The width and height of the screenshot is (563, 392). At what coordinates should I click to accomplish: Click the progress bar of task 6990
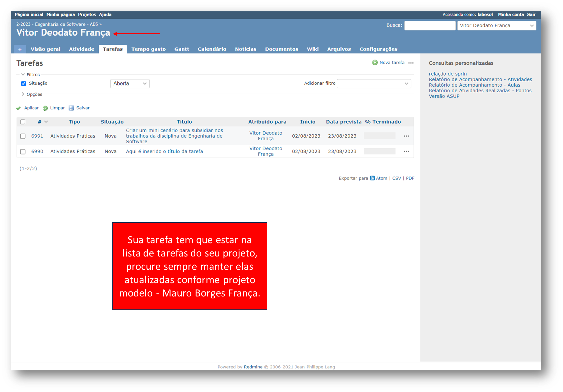click(380, 151)
